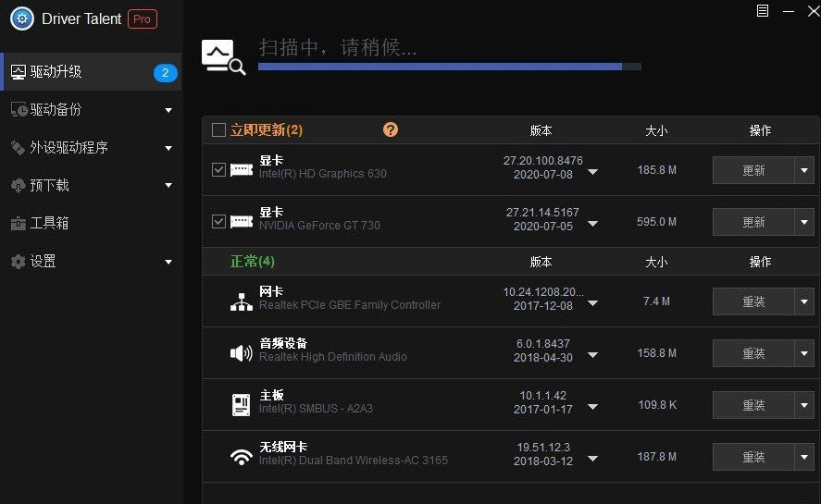Open 更新 options arrow for NVIDIA GeForce GT 730

click(804, 223)
